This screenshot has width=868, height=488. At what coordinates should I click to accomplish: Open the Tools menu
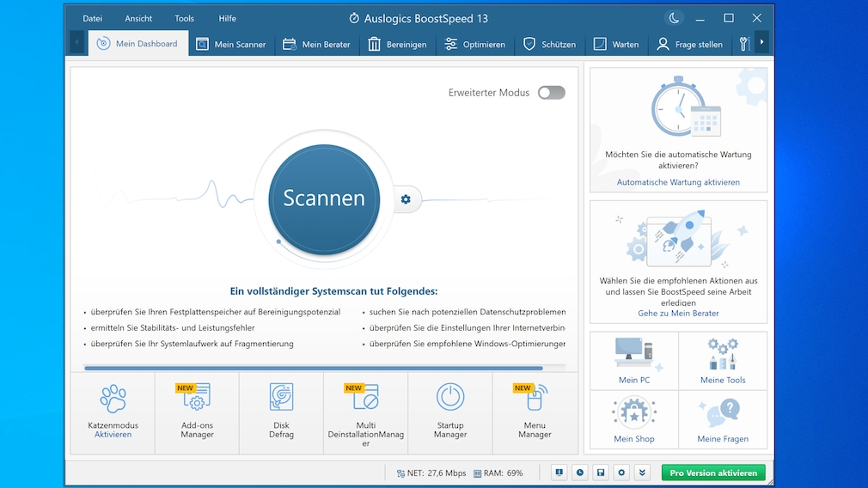(x=184, y=18)
